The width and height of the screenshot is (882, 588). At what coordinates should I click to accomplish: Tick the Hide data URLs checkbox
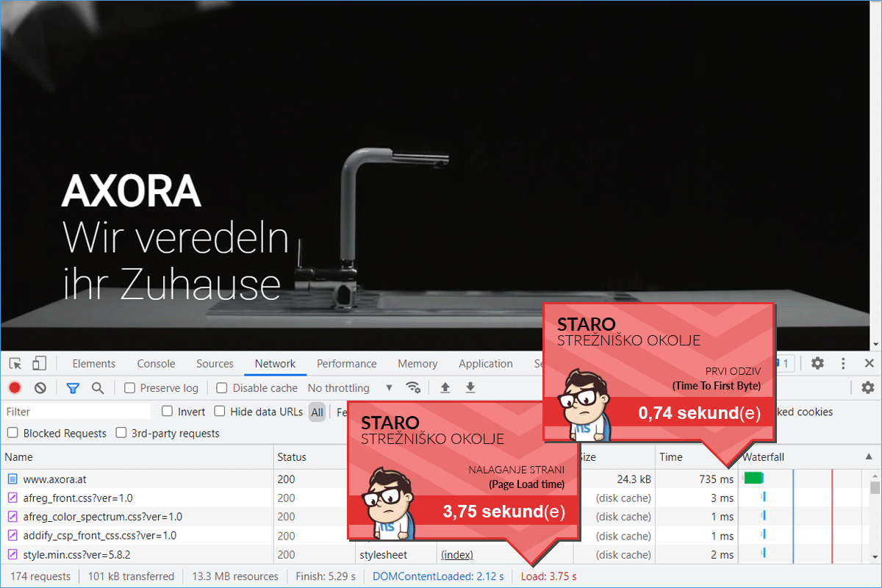(x=220, y=412)
